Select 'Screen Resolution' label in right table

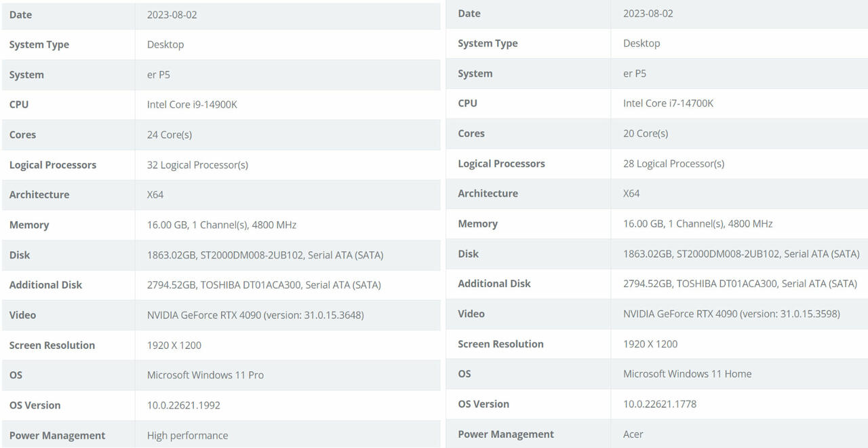pyautogui.click(x=500, y=344)
